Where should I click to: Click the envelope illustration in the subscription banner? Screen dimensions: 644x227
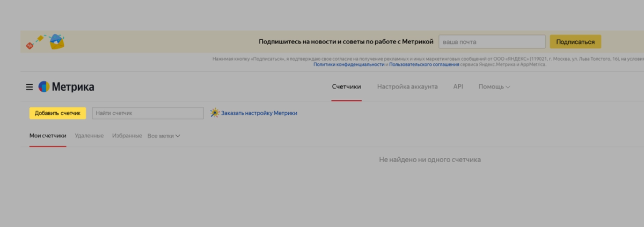coord(57,41)
